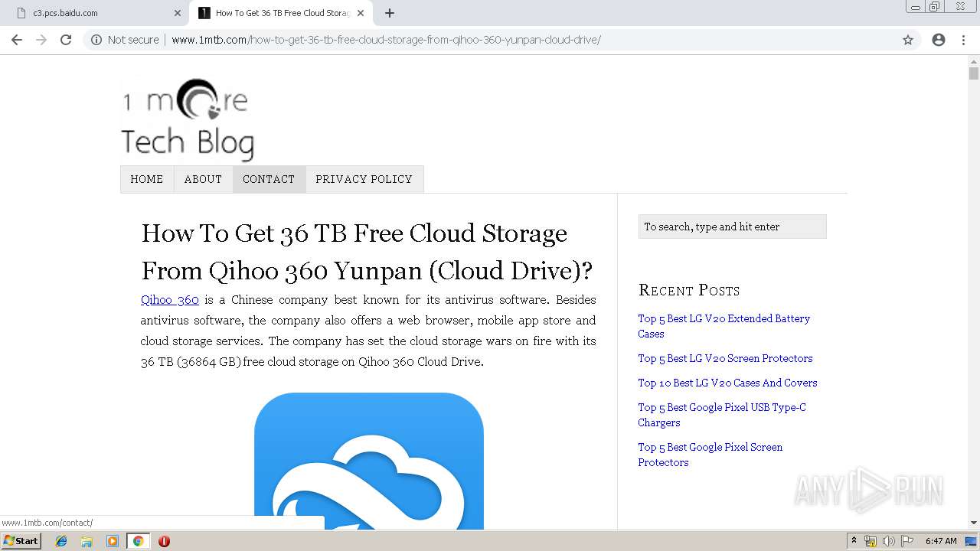The width and height of the screenshot is (980, 551).
Task: Open Top 5 Best Google Pixel USB Type-C Chargers
Action: click(722, 415)
